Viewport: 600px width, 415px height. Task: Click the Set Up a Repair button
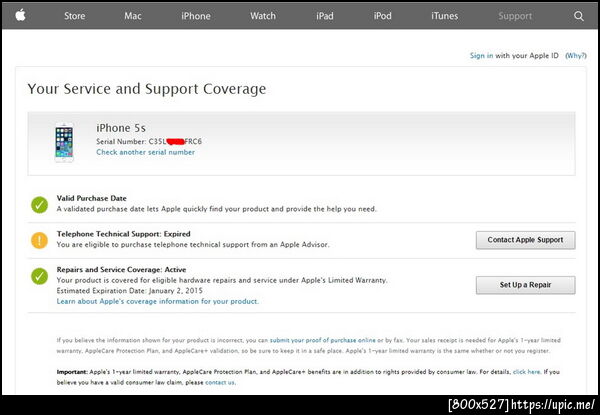coord(525,285)
